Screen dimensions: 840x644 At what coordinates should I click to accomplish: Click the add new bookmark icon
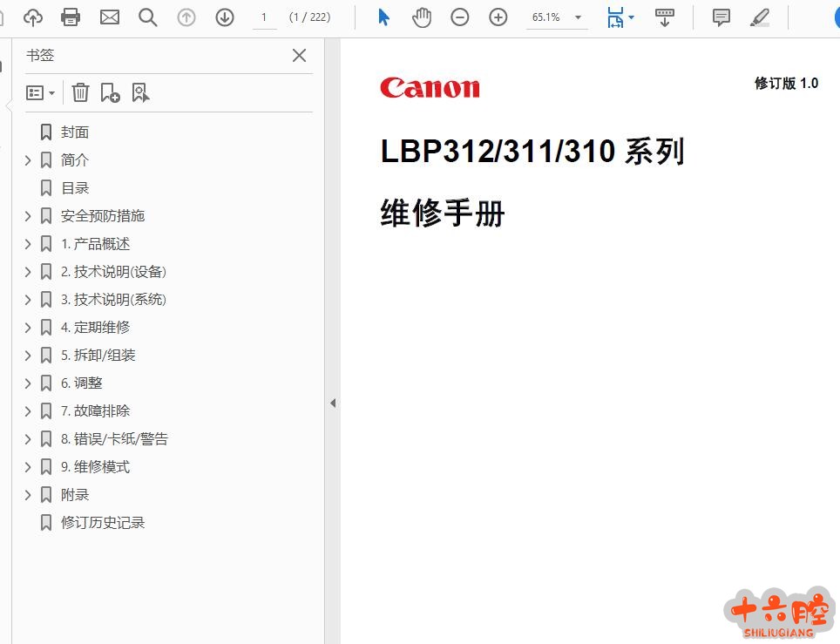pos(111,92)
